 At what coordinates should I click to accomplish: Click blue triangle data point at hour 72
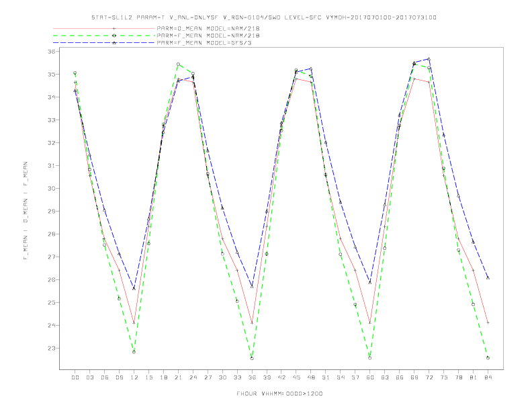[x=429, y=59]
